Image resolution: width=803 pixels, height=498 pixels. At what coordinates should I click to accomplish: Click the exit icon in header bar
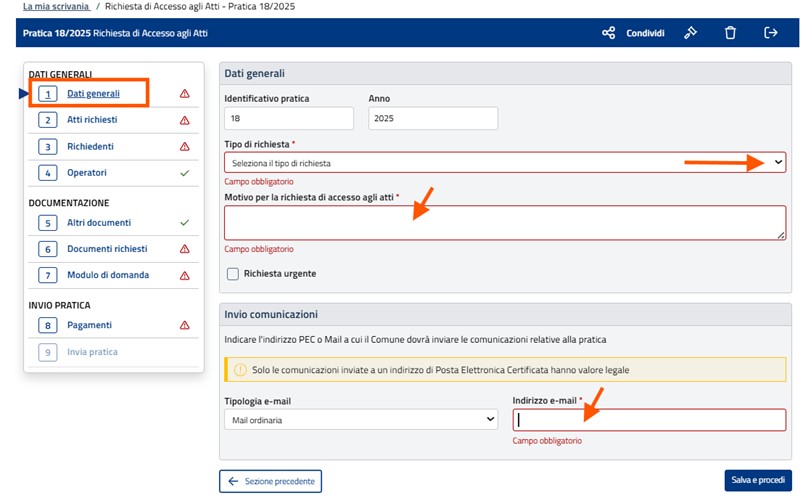(770, 33)
